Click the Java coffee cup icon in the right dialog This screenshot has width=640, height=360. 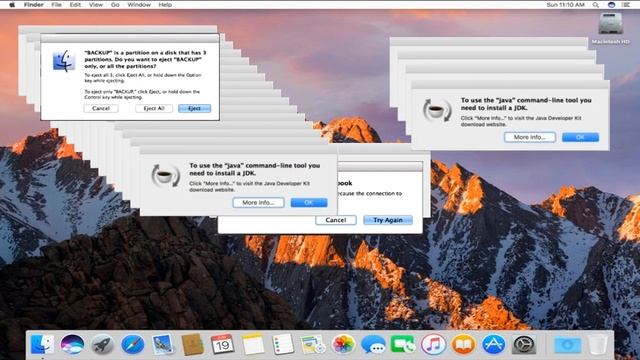pyautogui.click(x=437, y=110)
